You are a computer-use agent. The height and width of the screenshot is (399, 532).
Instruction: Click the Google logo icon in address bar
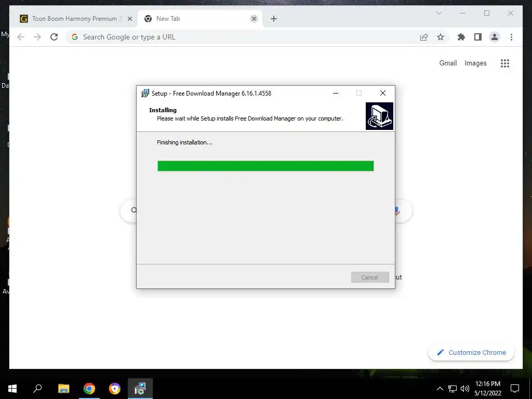75,37
